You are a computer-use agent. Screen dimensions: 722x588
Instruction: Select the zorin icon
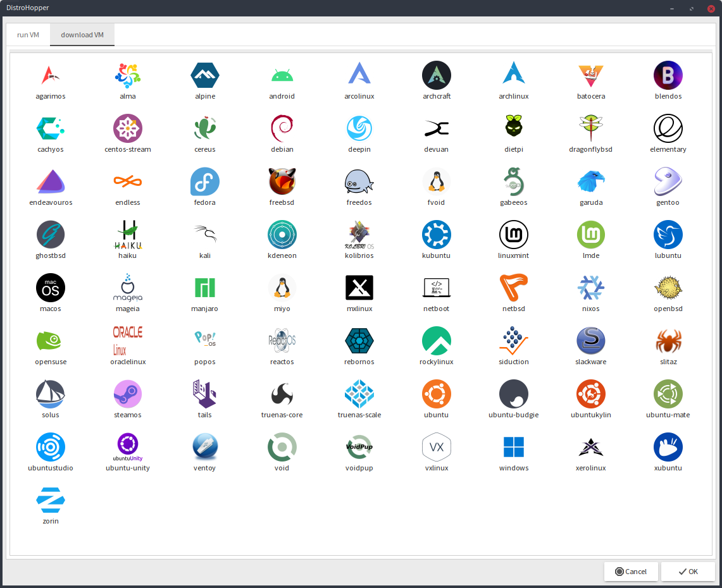[51, 501]
